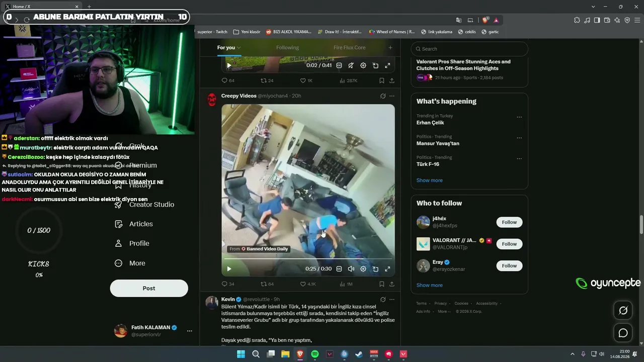The image size is (644, 362).
Task: Open Steam from the taskbar
Action: (359, 354)
